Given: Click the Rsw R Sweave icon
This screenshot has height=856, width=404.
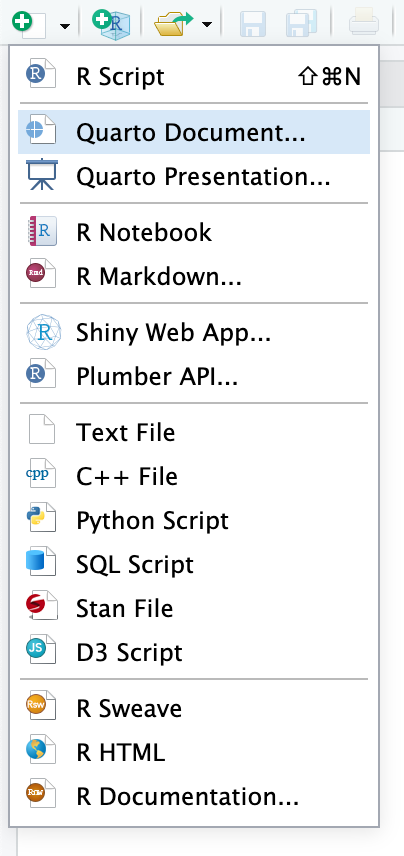Looking at the screenshot, I should tap(41, 705).
